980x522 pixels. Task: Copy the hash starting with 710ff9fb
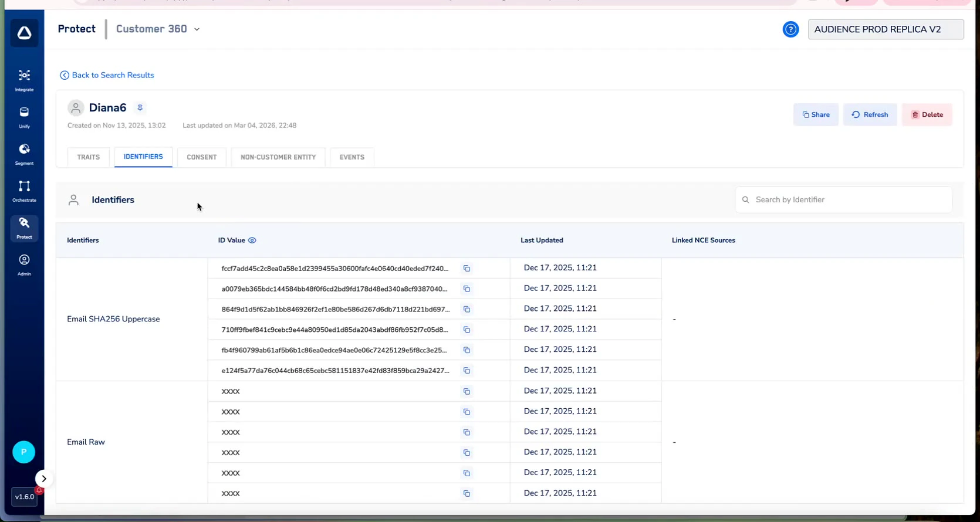467,330
